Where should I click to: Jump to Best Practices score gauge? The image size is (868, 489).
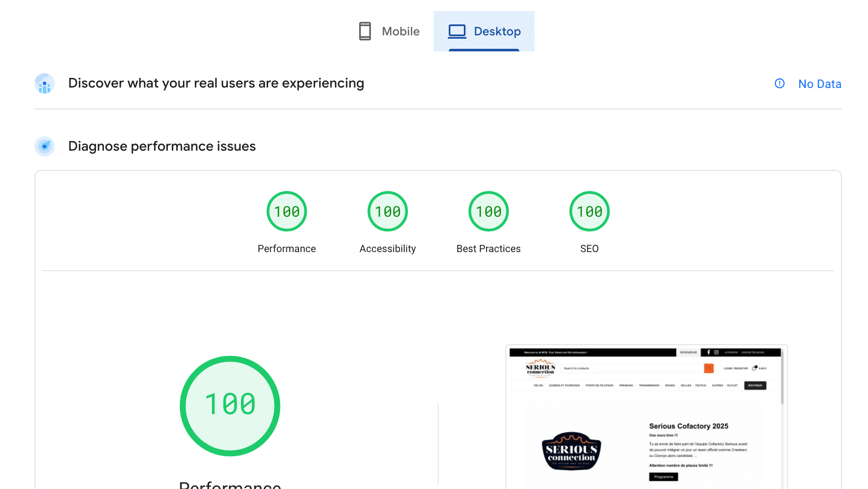(x=489, y=211)
